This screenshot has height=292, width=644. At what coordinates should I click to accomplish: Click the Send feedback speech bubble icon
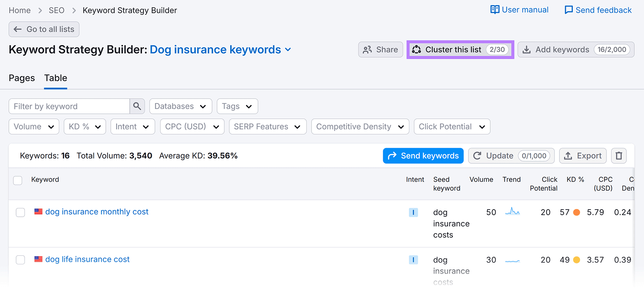(568, 10)
